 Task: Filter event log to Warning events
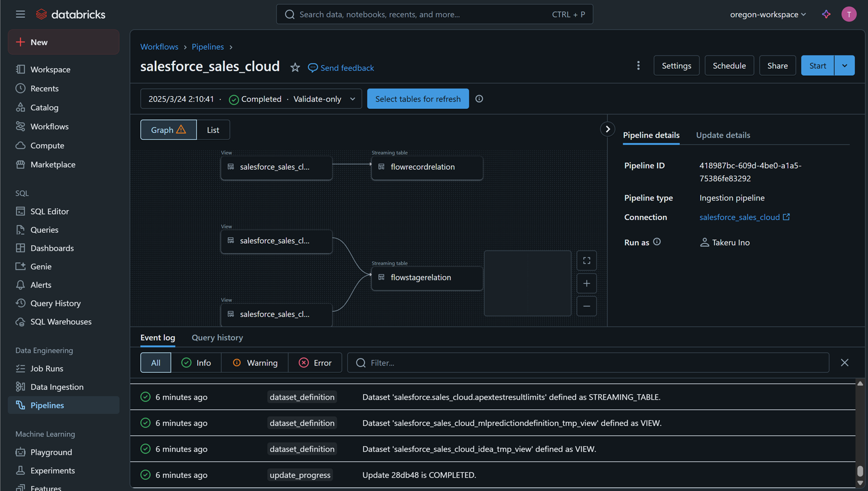(x=255, y=363)
